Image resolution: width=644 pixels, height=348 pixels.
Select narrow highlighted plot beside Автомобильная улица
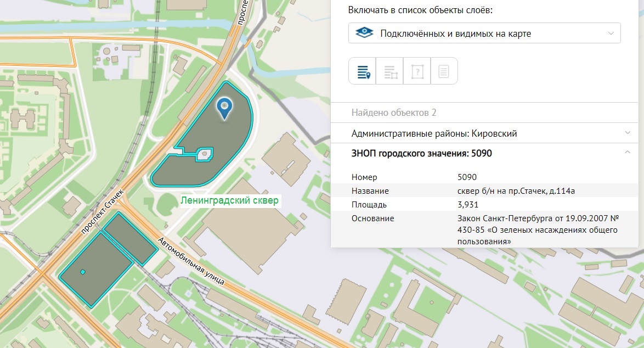[131, 239]
